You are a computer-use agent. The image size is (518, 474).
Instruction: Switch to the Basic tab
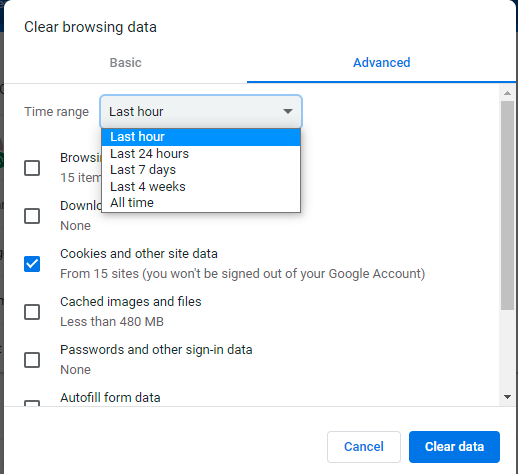(126, 63)
